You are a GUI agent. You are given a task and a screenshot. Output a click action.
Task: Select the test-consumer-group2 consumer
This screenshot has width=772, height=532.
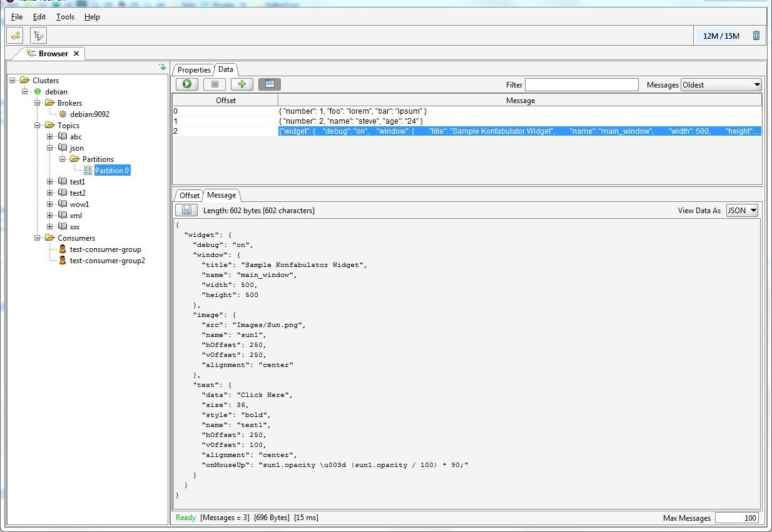click(x=107, y=261)
